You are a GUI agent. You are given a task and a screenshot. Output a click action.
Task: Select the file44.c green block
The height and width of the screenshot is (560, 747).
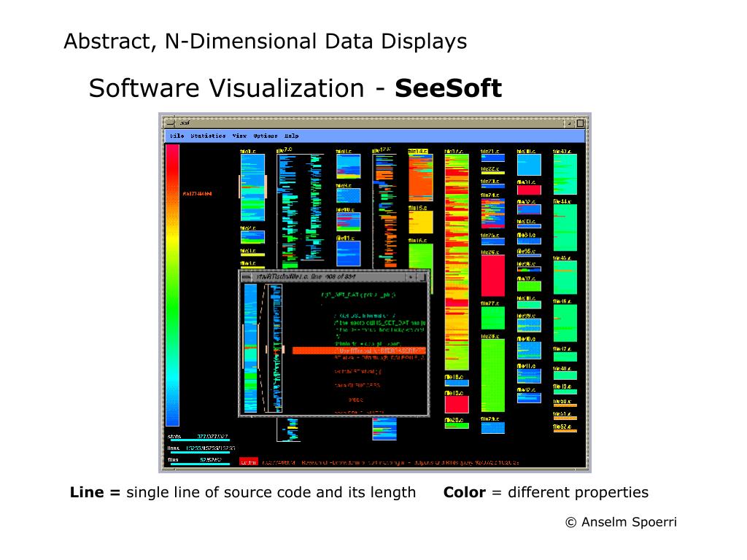[x=565, y=227]
